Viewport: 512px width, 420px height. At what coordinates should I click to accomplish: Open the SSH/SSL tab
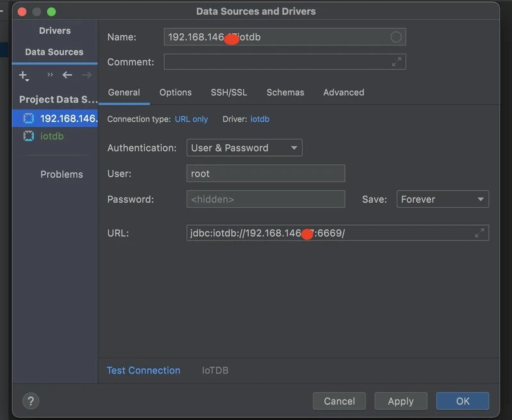(229, 93)
